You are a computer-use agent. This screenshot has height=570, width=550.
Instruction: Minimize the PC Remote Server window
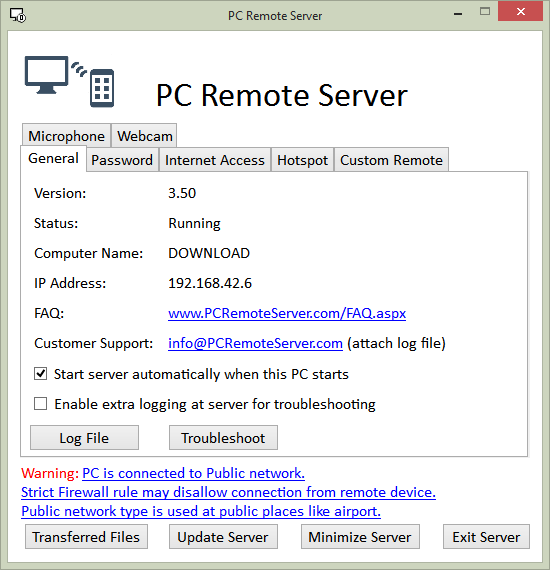pos(458,14)
